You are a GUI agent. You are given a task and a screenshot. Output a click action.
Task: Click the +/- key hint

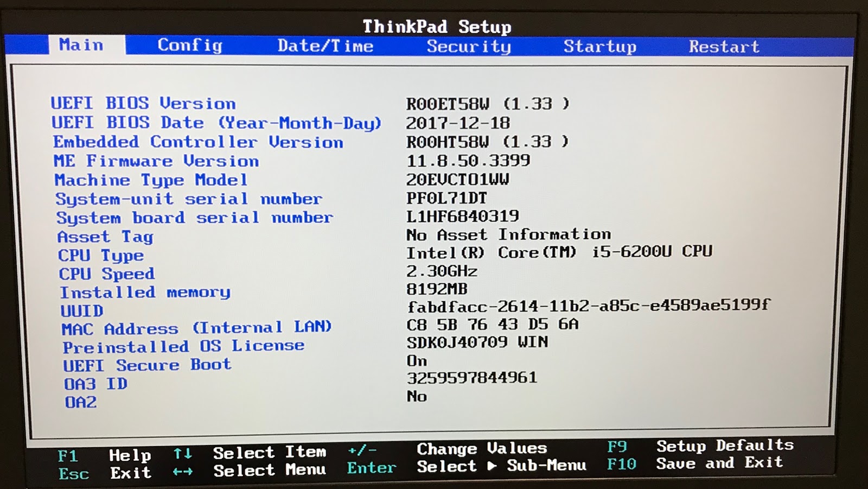click(x=362, y=450)
